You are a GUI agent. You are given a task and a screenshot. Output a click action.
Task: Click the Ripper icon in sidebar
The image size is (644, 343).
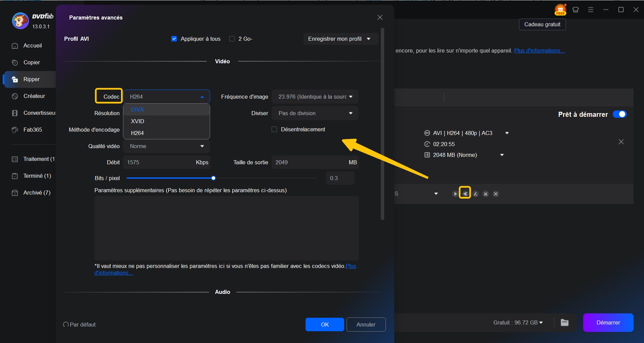click(x=15, y=79)
